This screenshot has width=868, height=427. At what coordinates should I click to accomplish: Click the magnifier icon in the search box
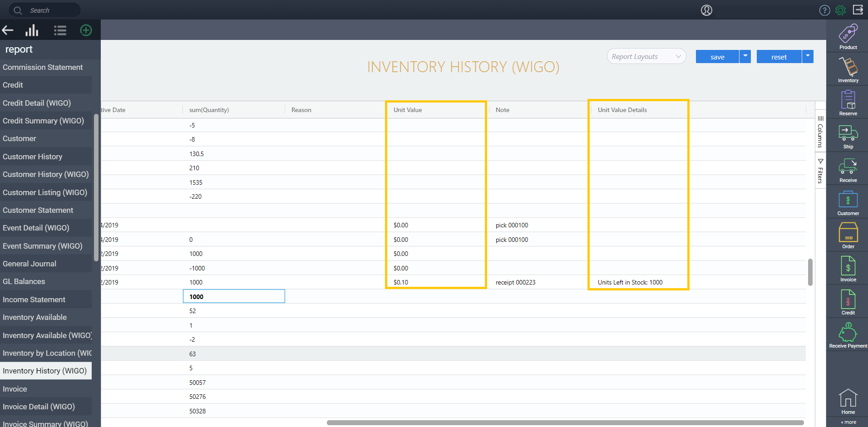tap(18, 10)
